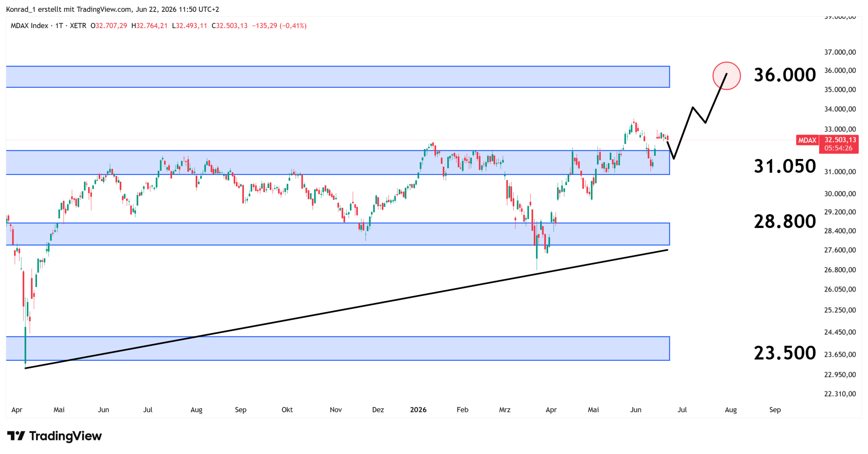Click the Feb label on time axis
The width and height of the screenshot is (868, 454).
tap(462, 410)
